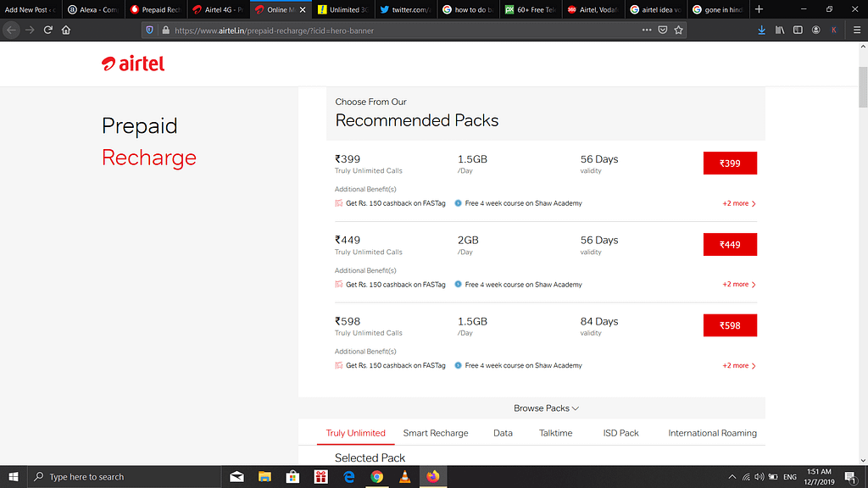Click the page vertical scrollbar thumb
868x488 pixels.
(x=863, y=87)
